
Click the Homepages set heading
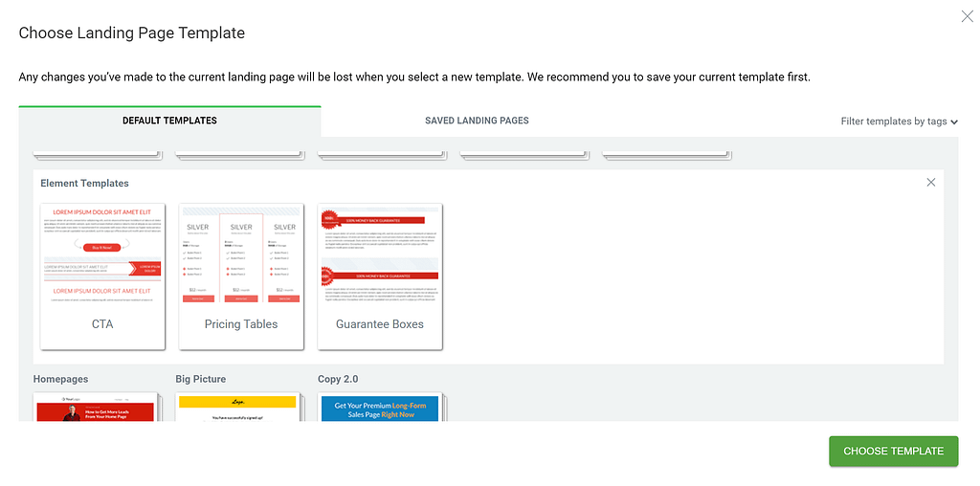[60, 380]
